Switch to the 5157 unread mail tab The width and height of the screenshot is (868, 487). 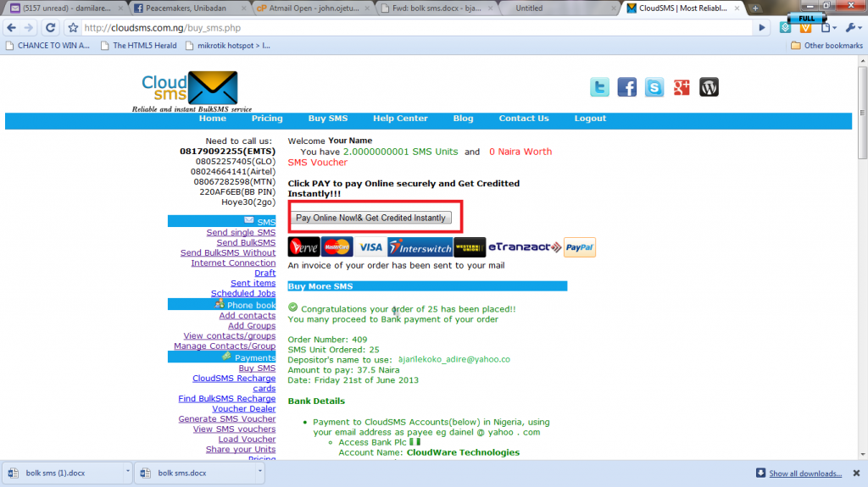pos(66,8)
